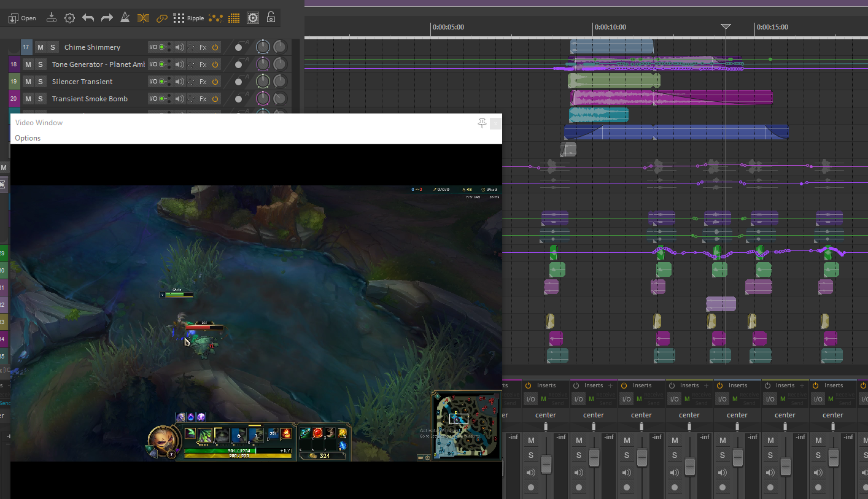Click the volume knob on Transient Smoke Bomb track

point(263,98)
